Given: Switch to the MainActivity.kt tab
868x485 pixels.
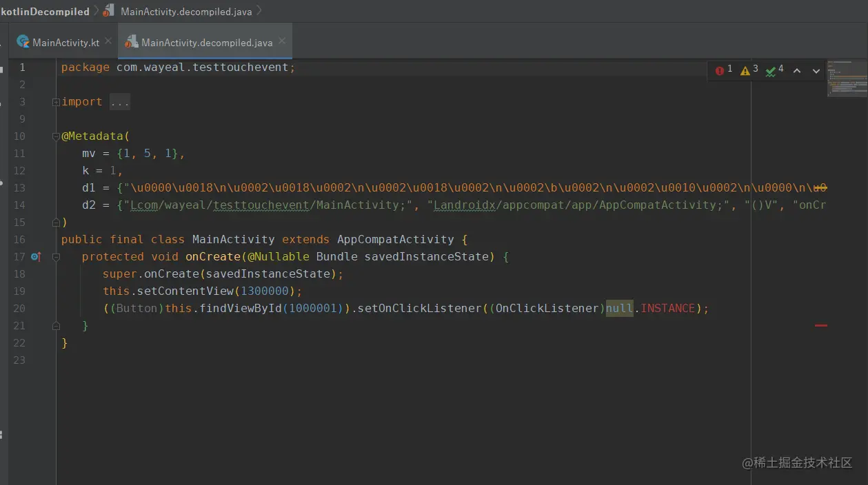Looking at the screenshot, I should point(65,42).
